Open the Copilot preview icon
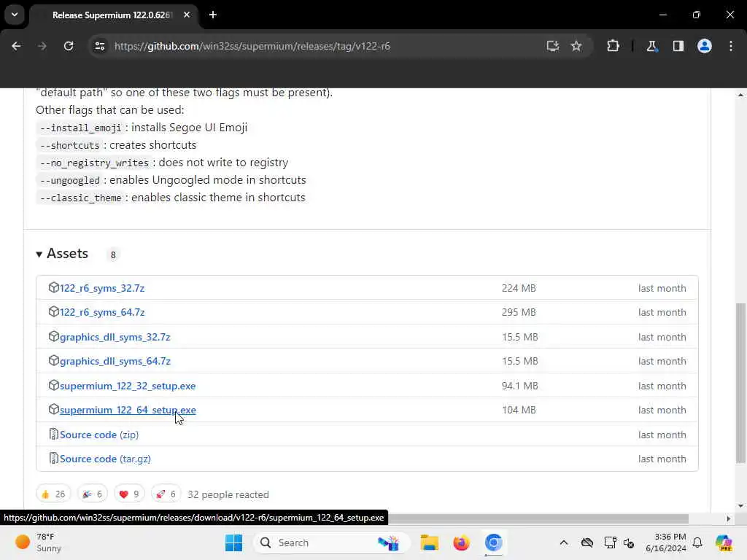This screenshot has width=747, height=560. [724, 542]
